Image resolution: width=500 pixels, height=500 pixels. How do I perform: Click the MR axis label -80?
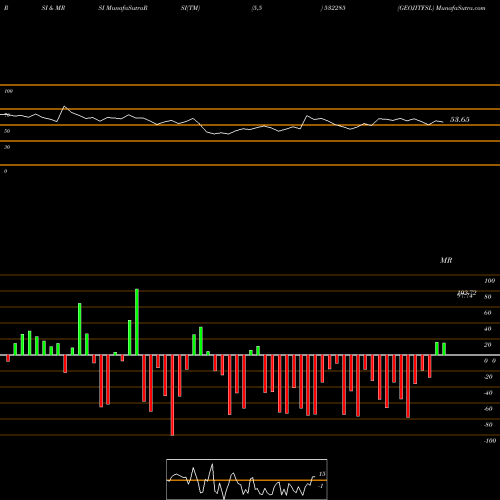[488, 425]
